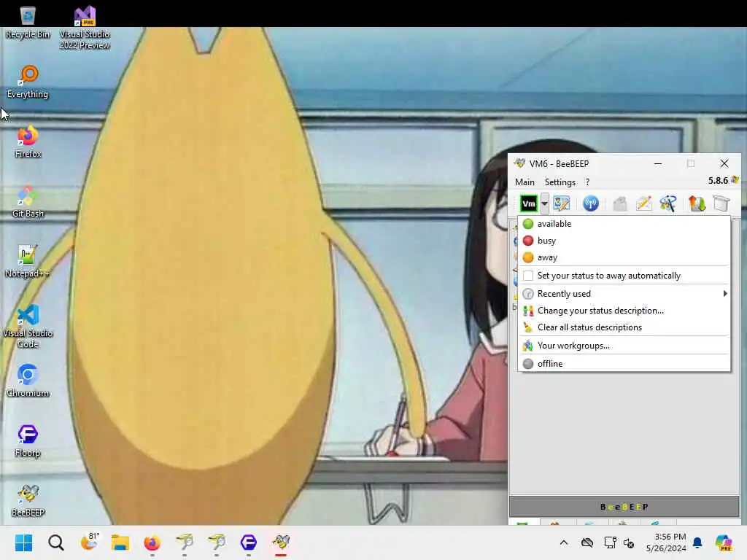
Task: Select the Git Bash desktop shortcut
Action: (28, 201)
